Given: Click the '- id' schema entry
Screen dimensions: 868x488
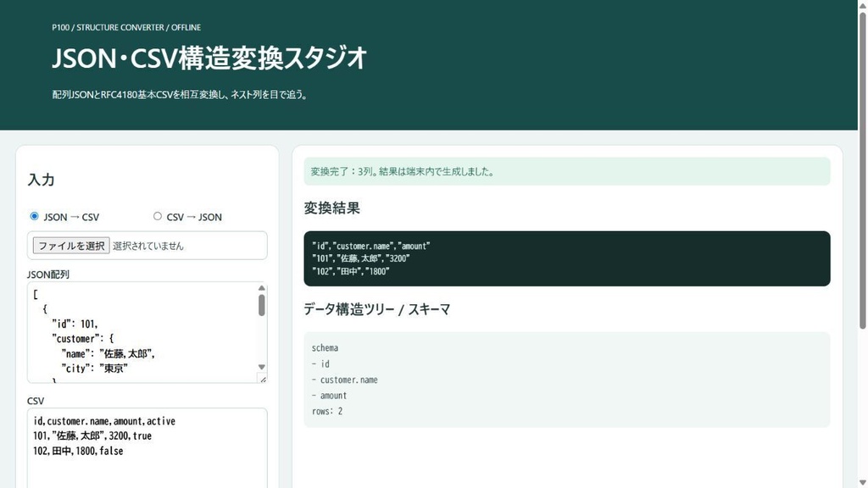Looking at the screenshot, I should coord(320,364).
